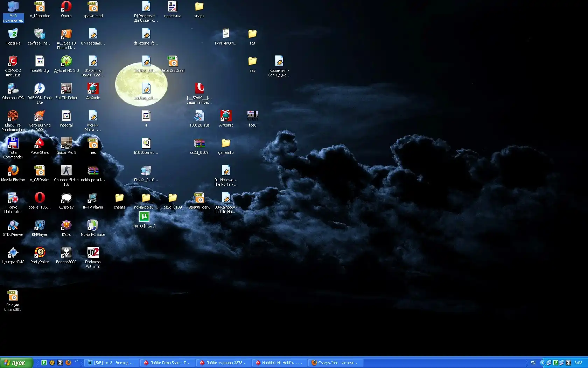Select the КИНО [FLAC] torrent file

tap(144, 217)
